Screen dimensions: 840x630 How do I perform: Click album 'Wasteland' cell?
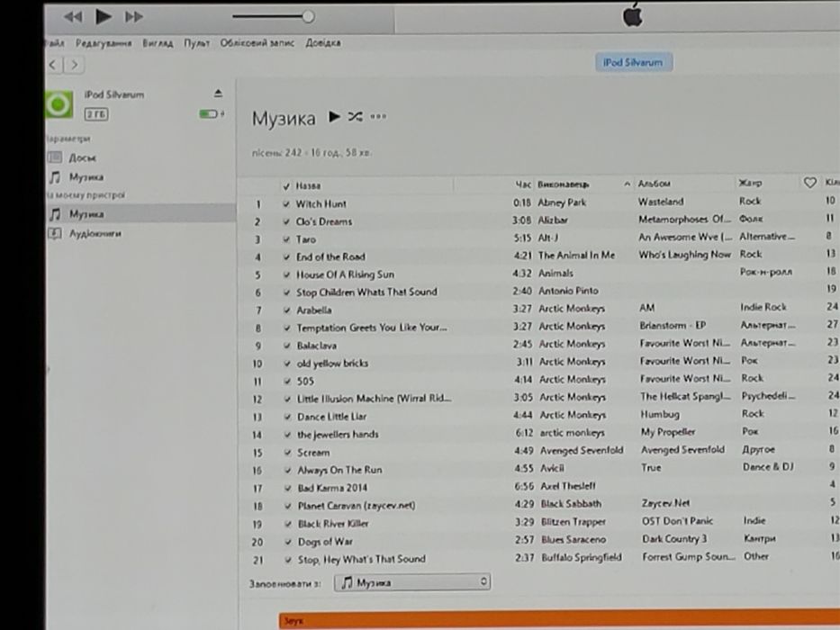[x=661, y=202]
